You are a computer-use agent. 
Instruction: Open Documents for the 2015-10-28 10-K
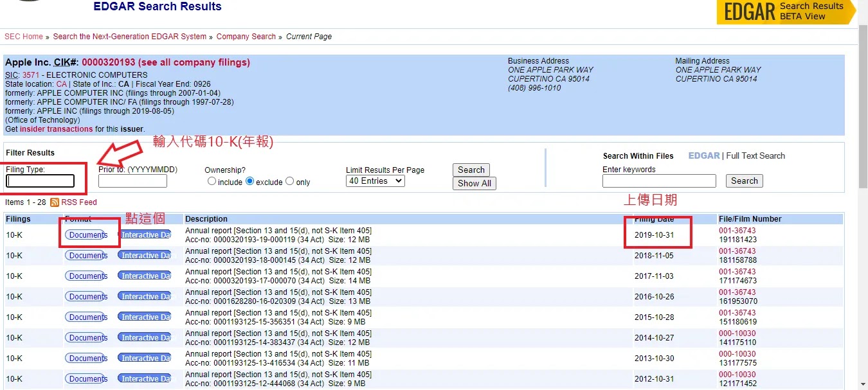tap(86, 317)
